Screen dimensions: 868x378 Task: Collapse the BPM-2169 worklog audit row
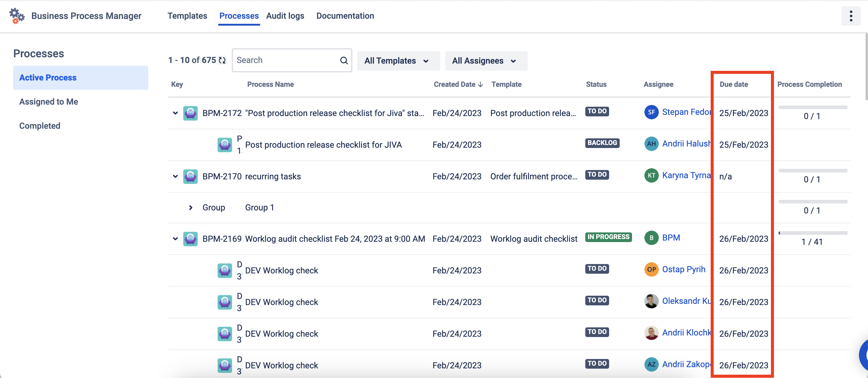point(175,239)
